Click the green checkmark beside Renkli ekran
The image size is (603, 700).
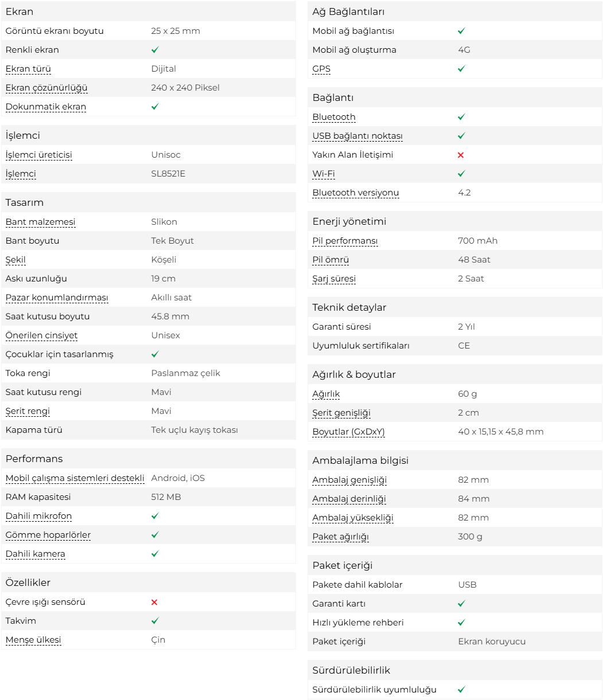pos(155,50)
